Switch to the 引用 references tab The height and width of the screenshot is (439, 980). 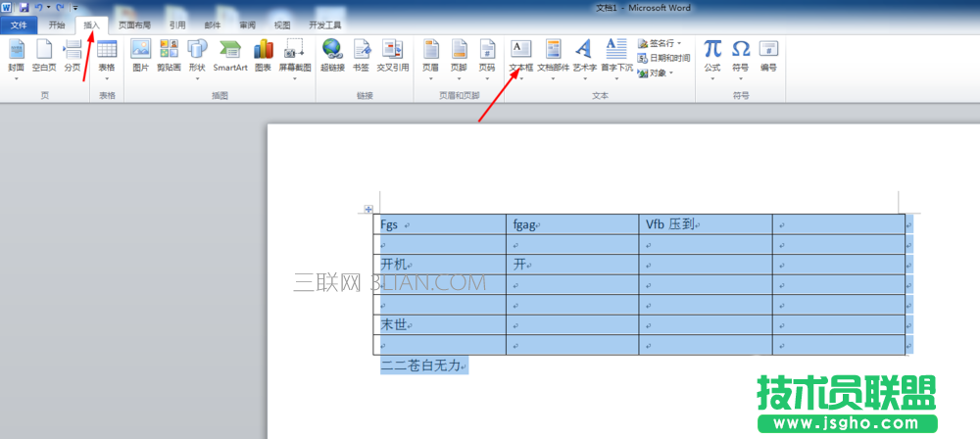[176, 25]
